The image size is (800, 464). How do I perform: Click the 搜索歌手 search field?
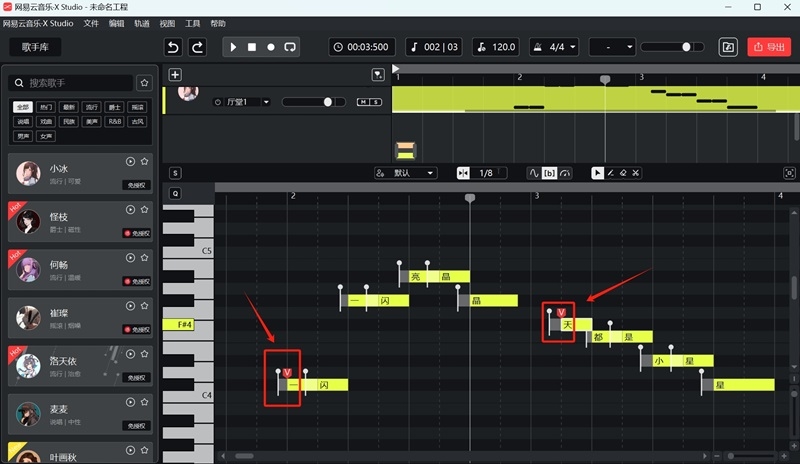tap(70, 83)
